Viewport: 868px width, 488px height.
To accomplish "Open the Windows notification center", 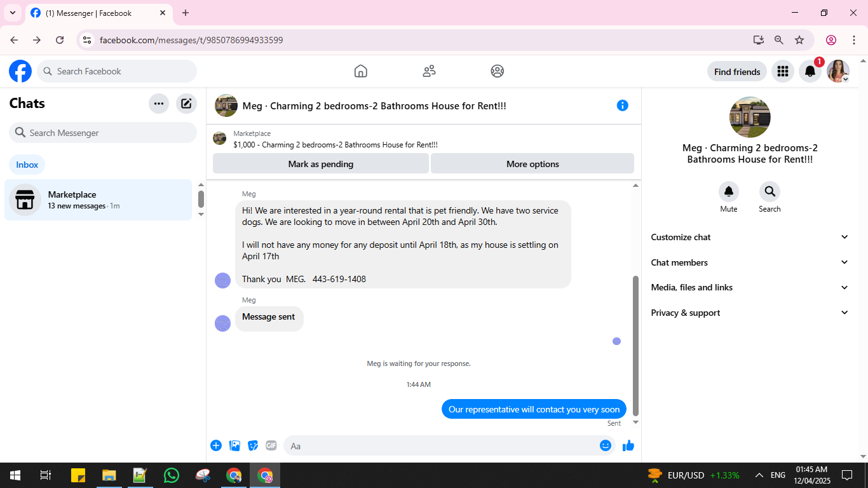I will [x=847, y=475].
